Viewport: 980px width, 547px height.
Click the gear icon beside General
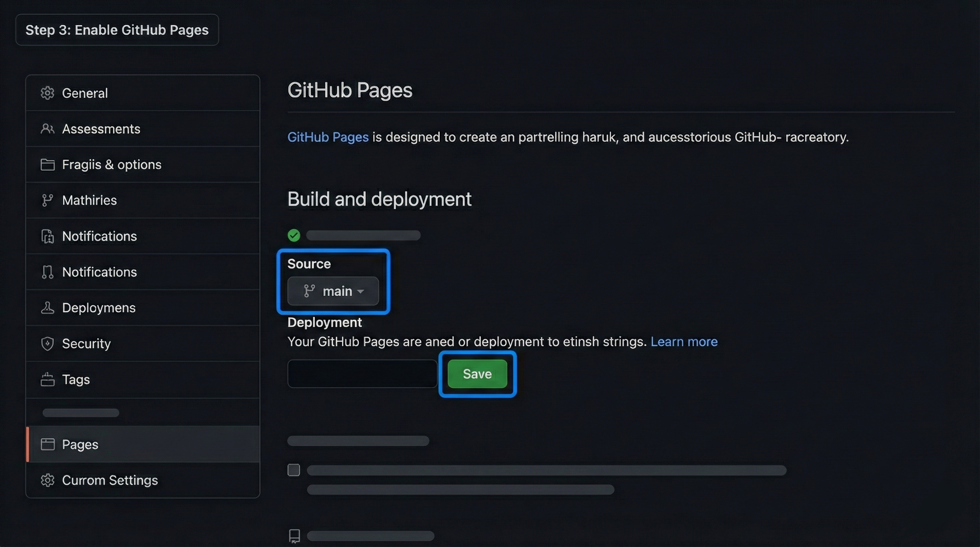pyautogui.click(x=47, y=93)
